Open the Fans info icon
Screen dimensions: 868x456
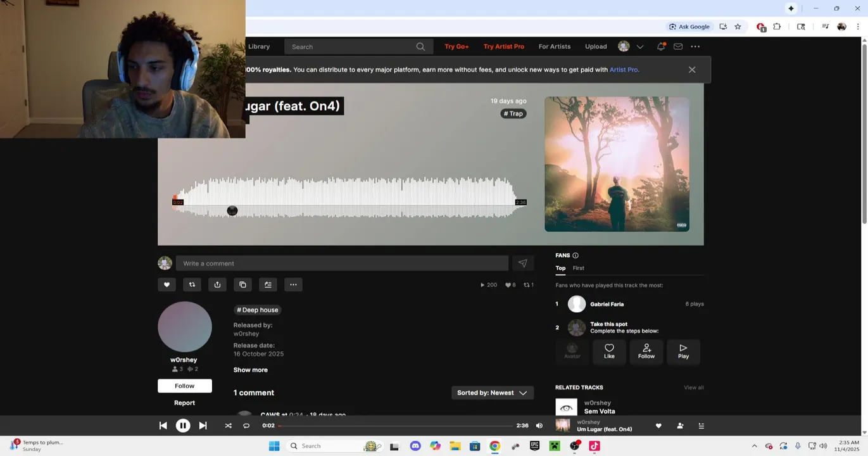tap(576, 255)
